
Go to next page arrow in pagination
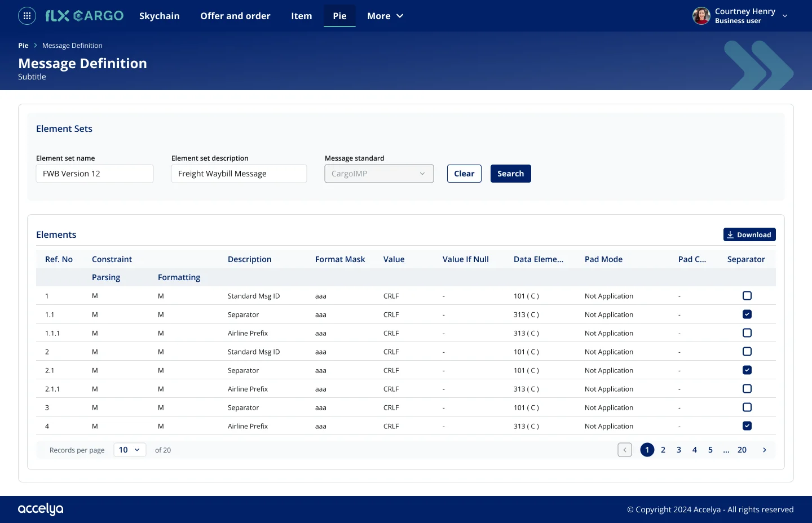click(x=765, y=450)
